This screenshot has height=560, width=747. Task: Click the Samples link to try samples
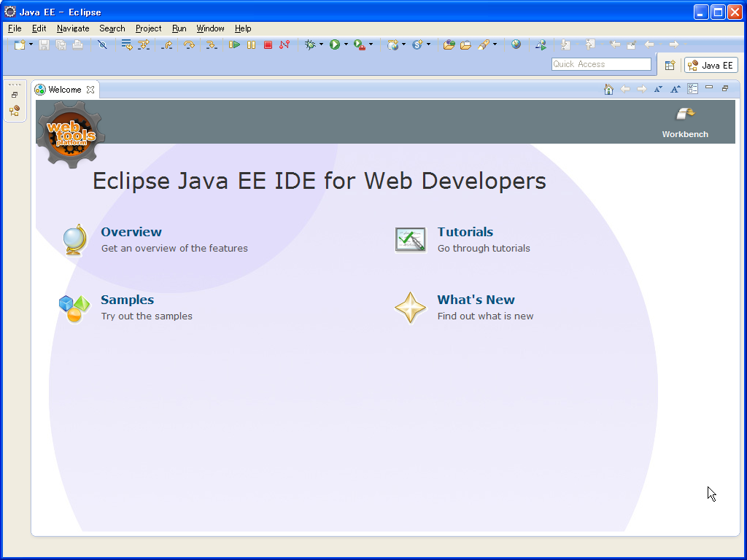[x=127, y=300]
